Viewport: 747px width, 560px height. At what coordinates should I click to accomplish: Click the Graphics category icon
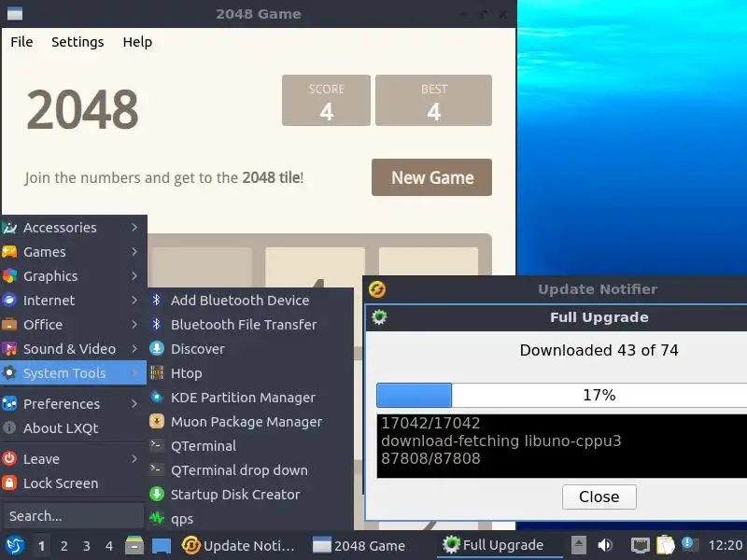(9, 276)
